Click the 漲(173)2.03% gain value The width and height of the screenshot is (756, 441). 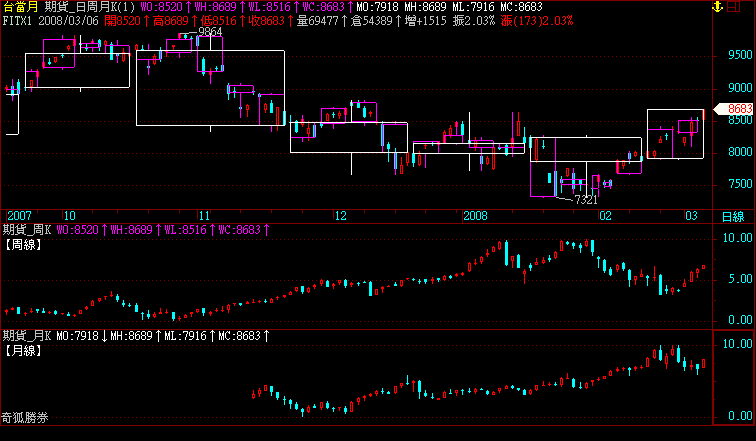537,21
